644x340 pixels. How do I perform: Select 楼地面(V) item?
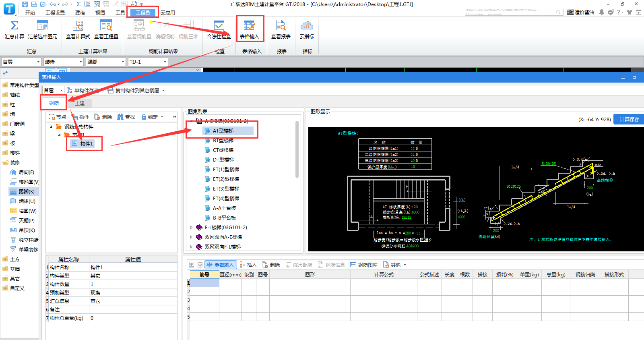point(23,182)
